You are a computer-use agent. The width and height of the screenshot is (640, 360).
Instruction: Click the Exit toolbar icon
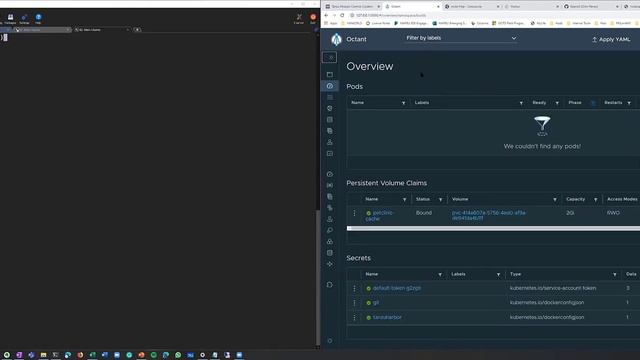tap(313, 19)
